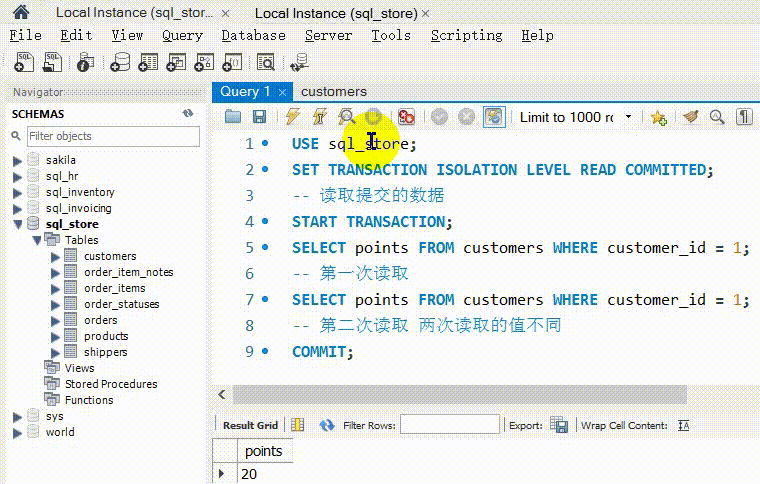Viewport: 760px width, 484px height.
Task: Expand the sql_hr schema
Action: pyautogui.click(x=17, y=176)
